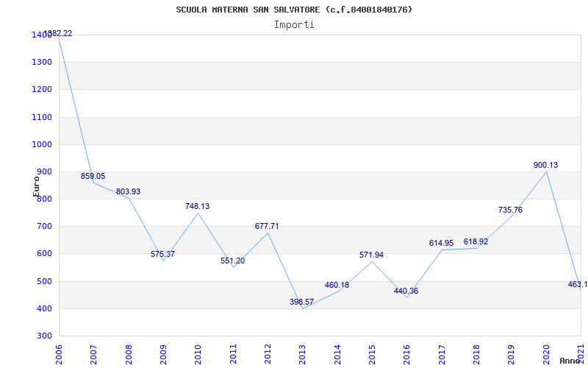Viewport: 588px width, 368px height.
Task: Click x-axis year label 2020
Action: [x=546, y=353]
